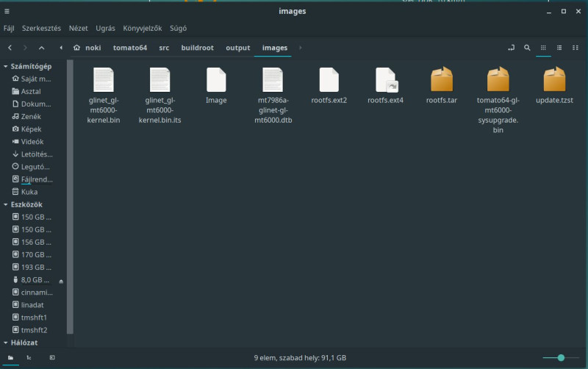Screen dimensions: 588x369
Task: Go up to the parent folder
Action: [42, 48]
